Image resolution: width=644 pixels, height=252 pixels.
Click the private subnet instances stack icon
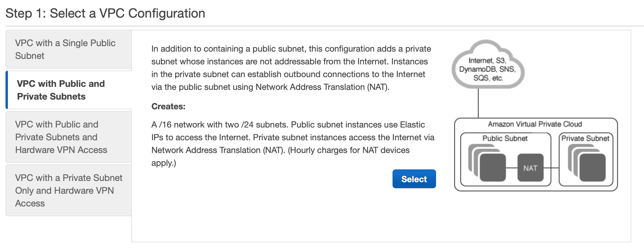click(587, 163)
